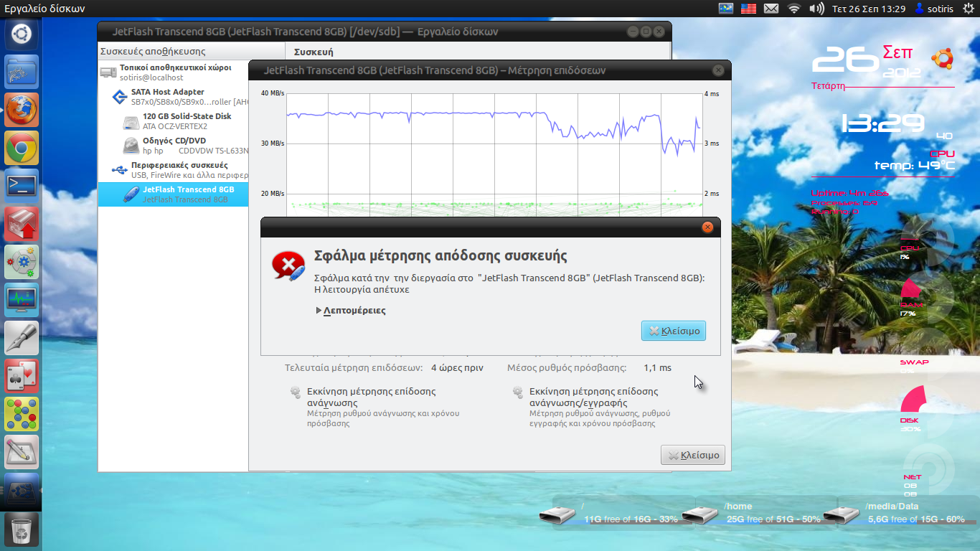Viewport: 980px width, 551px height.
Task: Select SATA Host Adapter entry
Action: (167, 96)
